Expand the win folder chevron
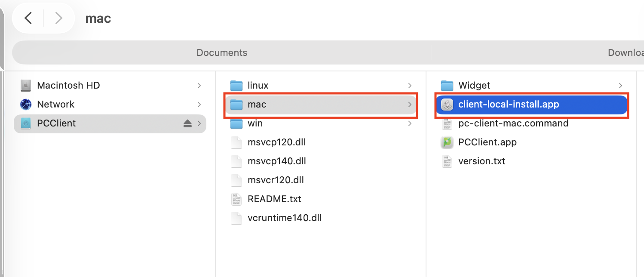The height and width of the screenshot is (277, 644). coord(410,123)
